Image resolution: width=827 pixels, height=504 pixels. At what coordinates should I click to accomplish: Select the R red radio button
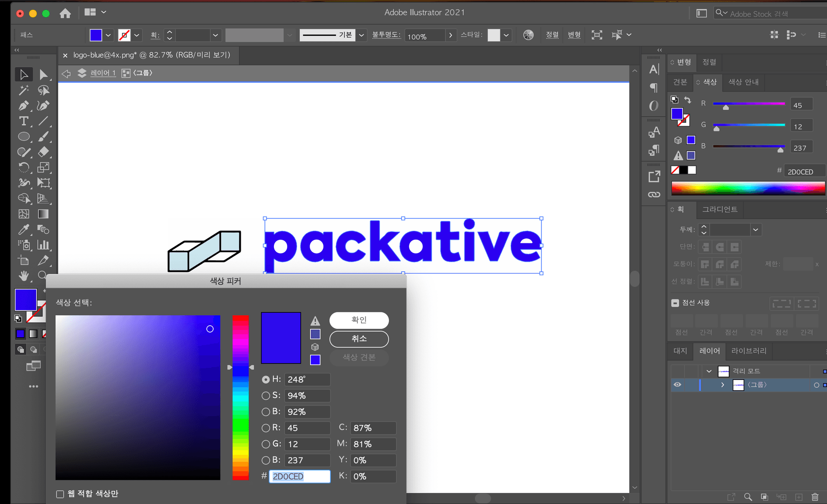point(266,428)
